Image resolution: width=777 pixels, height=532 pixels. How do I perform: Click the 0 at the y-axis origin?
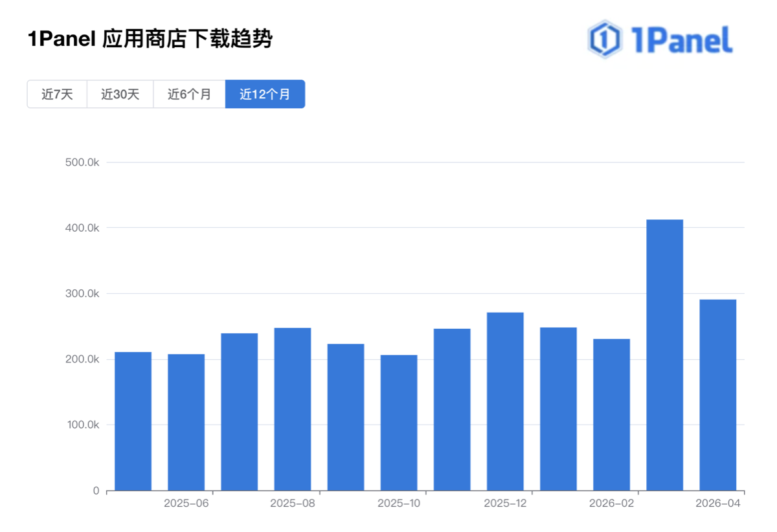(x=95, y=491)
